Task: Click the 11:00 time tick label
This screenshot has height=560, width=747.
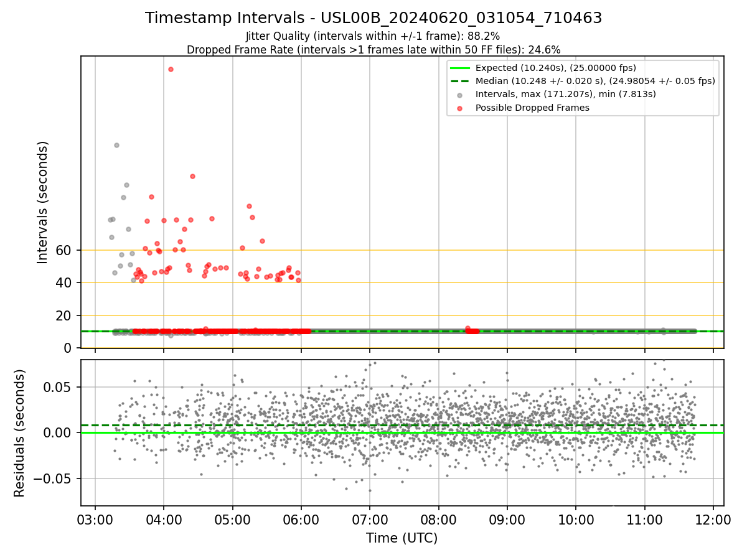Action: click(x=644, y=519)
